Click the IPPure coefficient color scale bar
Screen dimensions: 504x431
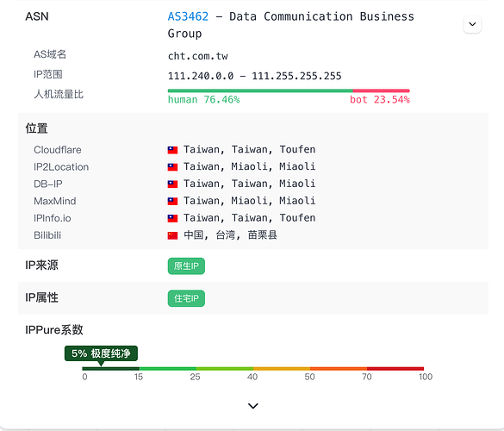pos(253,369)
